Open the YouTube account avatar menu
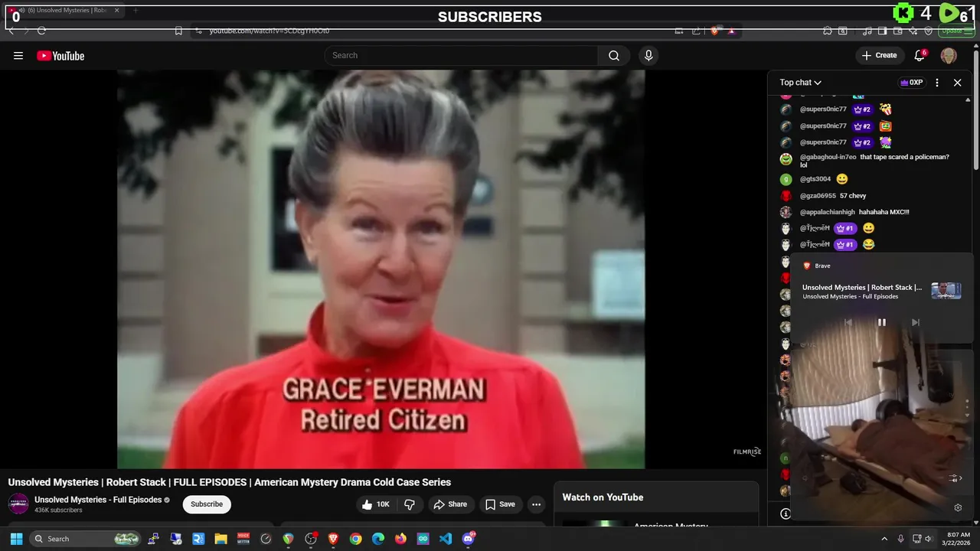Viewport: 980px width, 551px height. (x=949, y=55)
